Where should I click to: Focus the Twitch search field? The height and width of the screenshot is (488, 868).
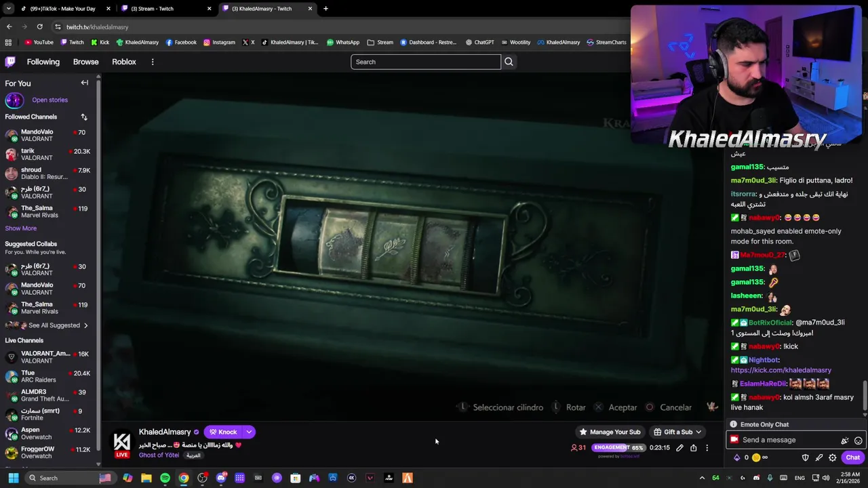point(426,62)
